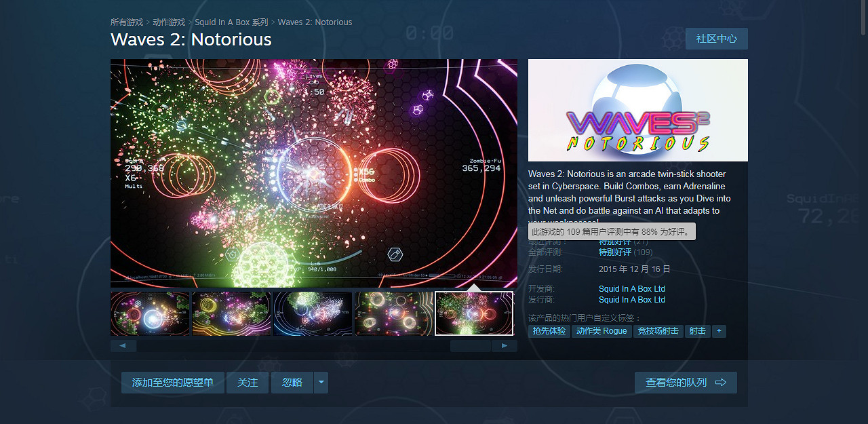Click the thumbnail strip scrollbar handle

pos(470,346)
